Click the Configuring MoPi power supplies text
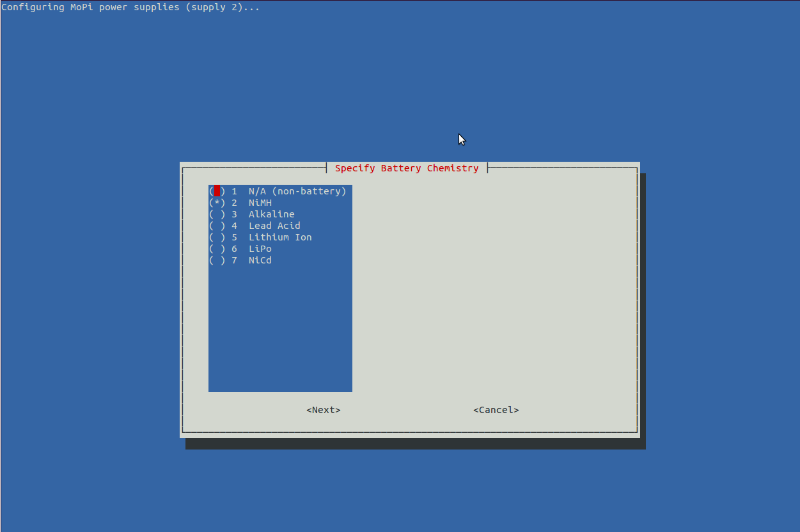800x532 pixels. (130, 8)
